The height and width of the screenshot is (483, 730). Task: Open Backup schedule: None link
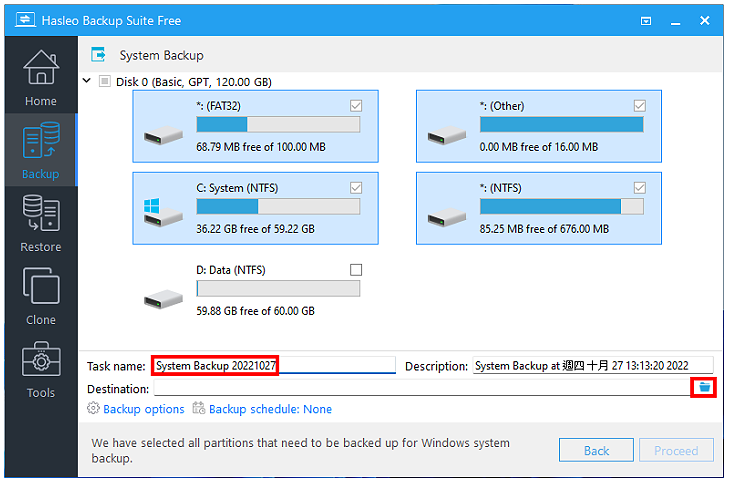coord(270,409)
